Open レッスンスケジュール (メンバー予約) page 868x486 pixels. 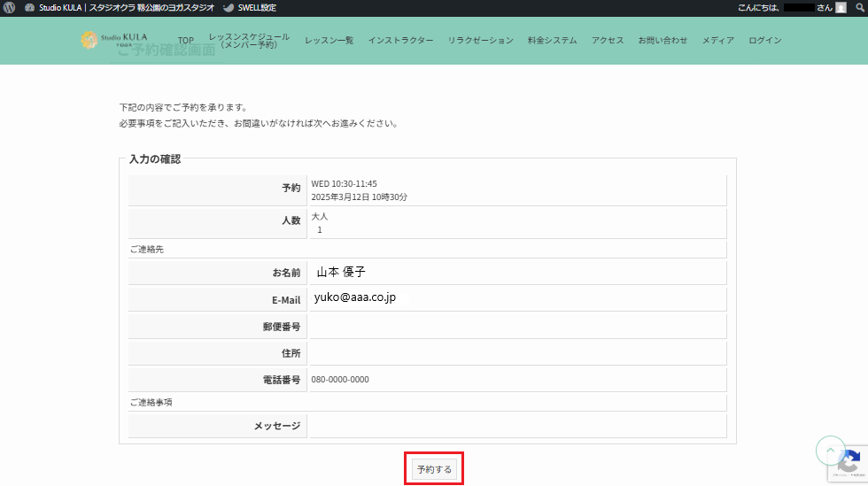(x=249, y=41)
